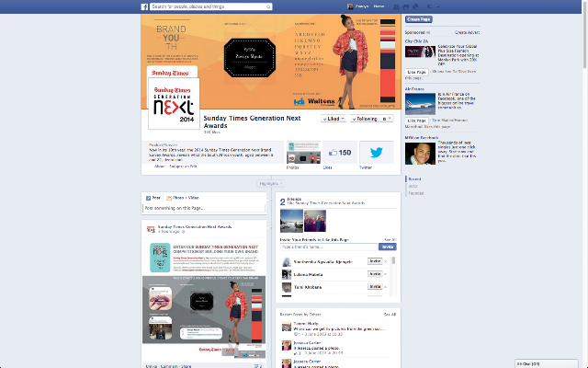Click the blue Invite button

tap(388, 247)
